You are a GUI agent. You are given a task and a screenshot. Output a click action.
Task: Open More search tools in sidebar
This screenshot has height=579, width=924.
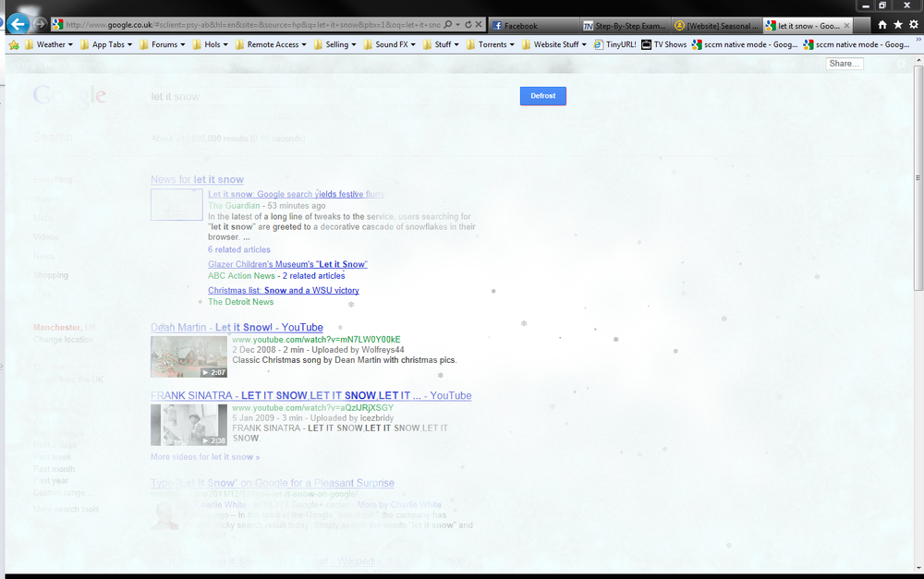pyautogui.click(x=66, y=509)
